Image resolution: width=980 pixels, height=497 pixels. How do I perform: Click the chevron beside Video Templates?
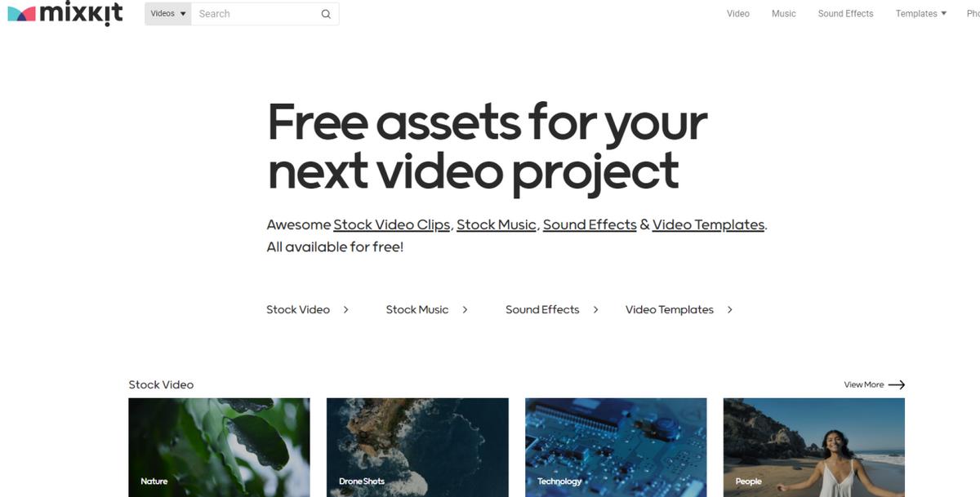(730, 310)
